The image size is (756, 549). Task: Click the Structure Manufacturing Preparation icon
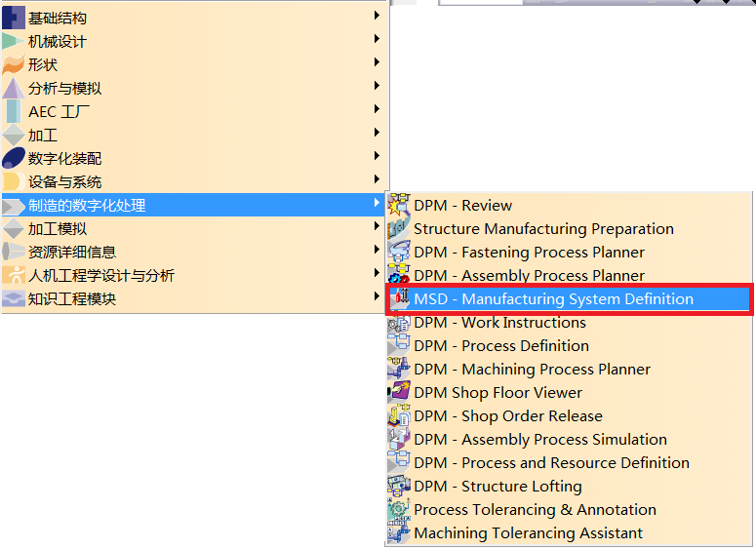point(399,228)
